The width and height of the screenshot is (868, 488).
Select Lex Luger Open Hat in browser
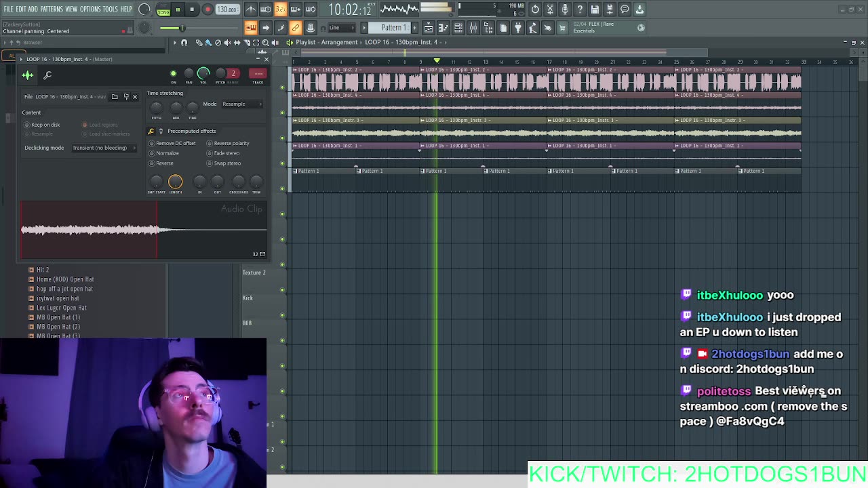(62, 308)
